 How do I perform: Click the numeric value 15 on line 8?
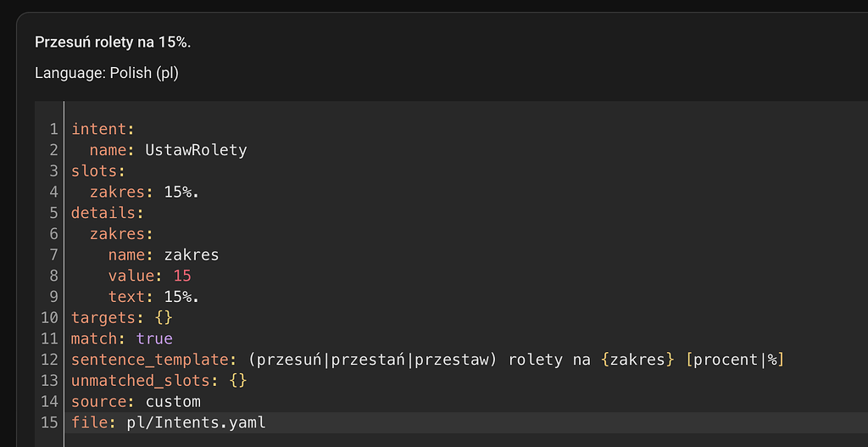[x=182, y=276]
